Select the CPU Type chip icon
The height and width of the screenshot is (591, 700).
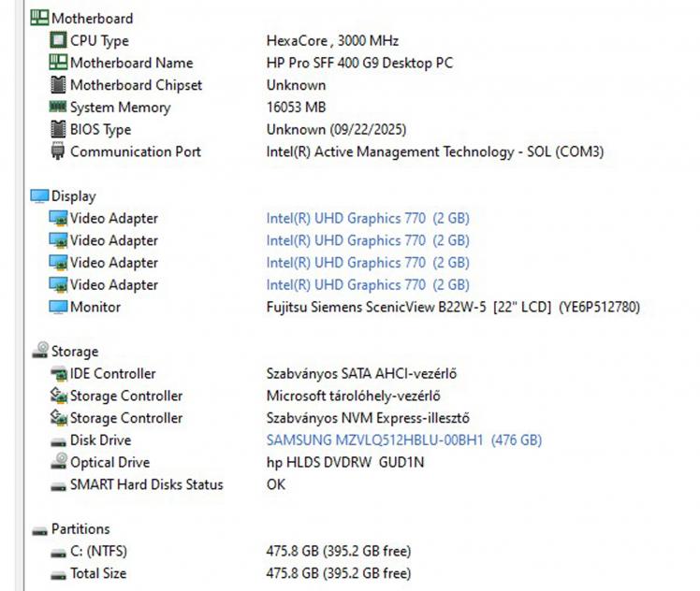(58, 40)
